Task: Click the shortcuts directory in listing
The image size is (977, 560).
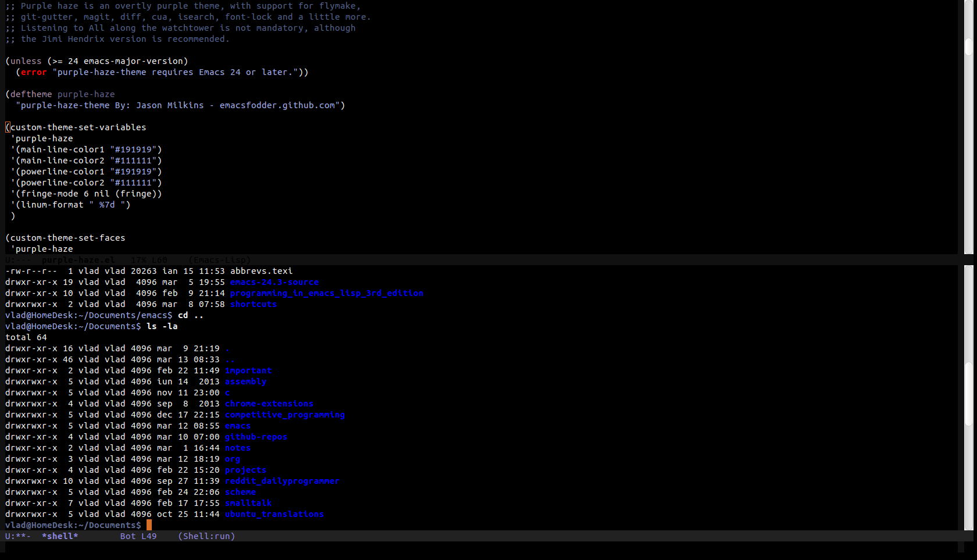Action: coord(253,304)
